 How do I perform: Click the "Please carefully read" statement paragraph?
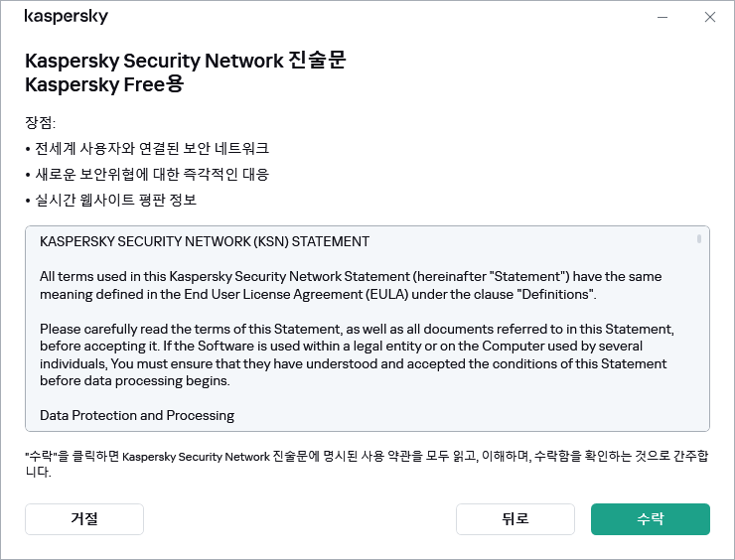358,354
